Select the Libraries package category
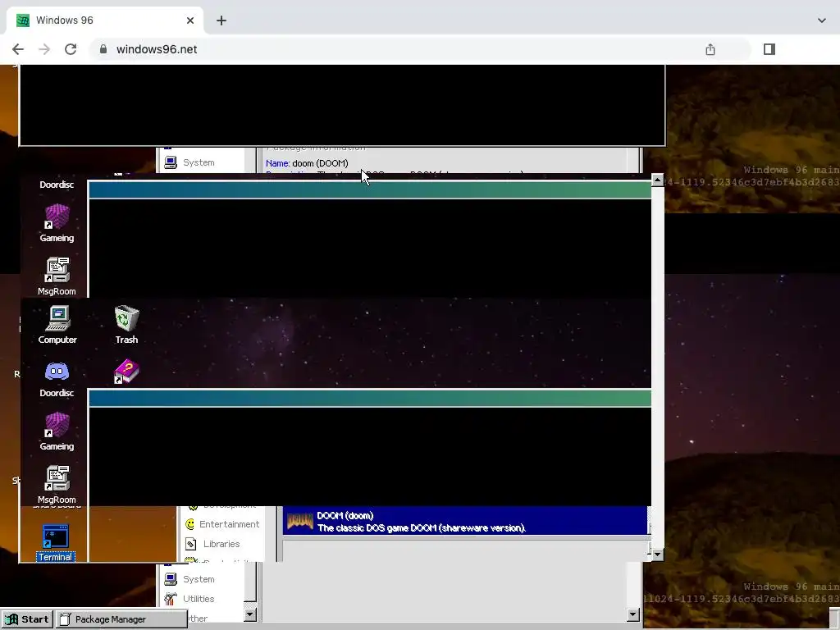The image size is (840, 630). point(212,544)
